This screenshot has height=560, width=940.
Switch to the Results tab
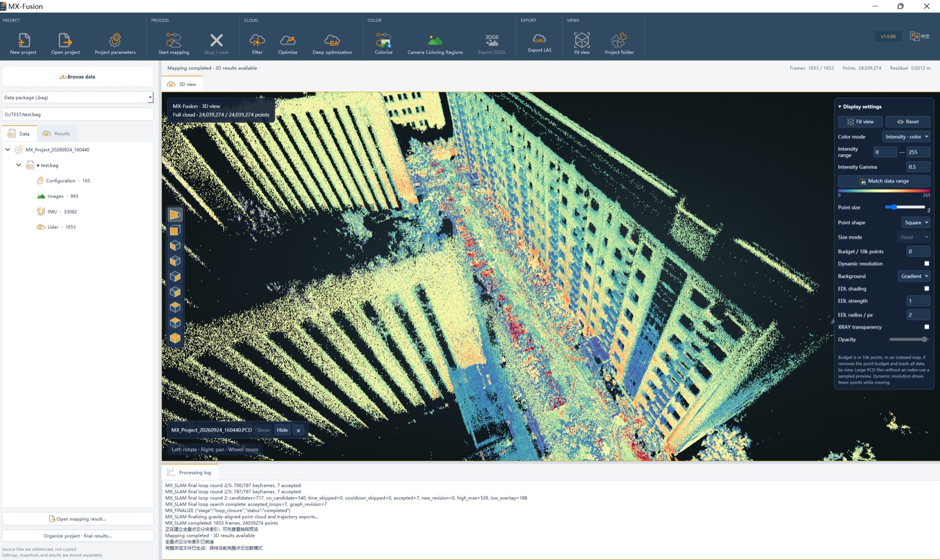pos(56,134)
